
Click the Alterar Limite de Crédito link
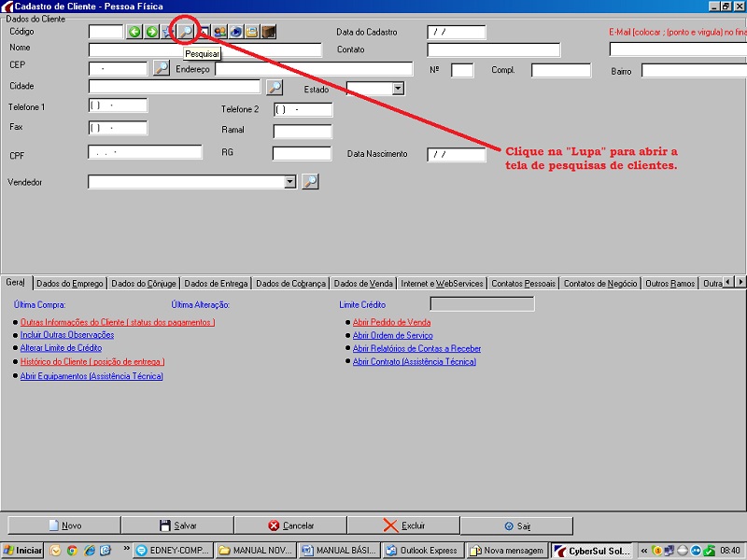coord(61,347)
